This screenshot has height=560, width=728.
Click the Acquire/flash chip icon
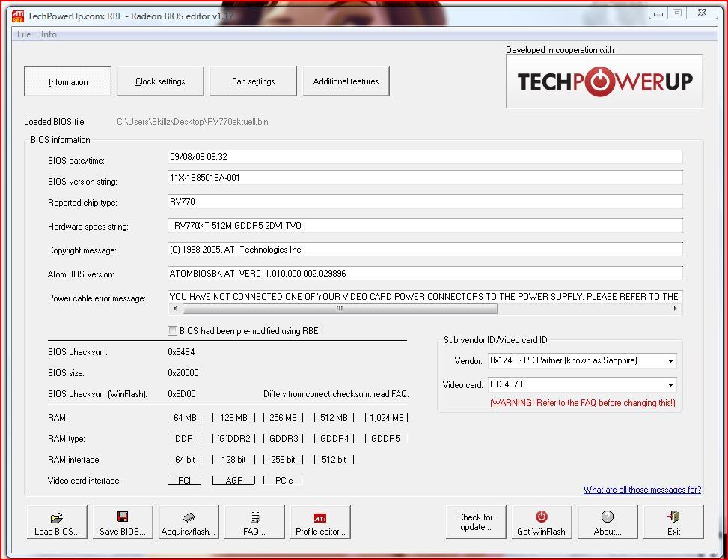(x=189, y=517)
